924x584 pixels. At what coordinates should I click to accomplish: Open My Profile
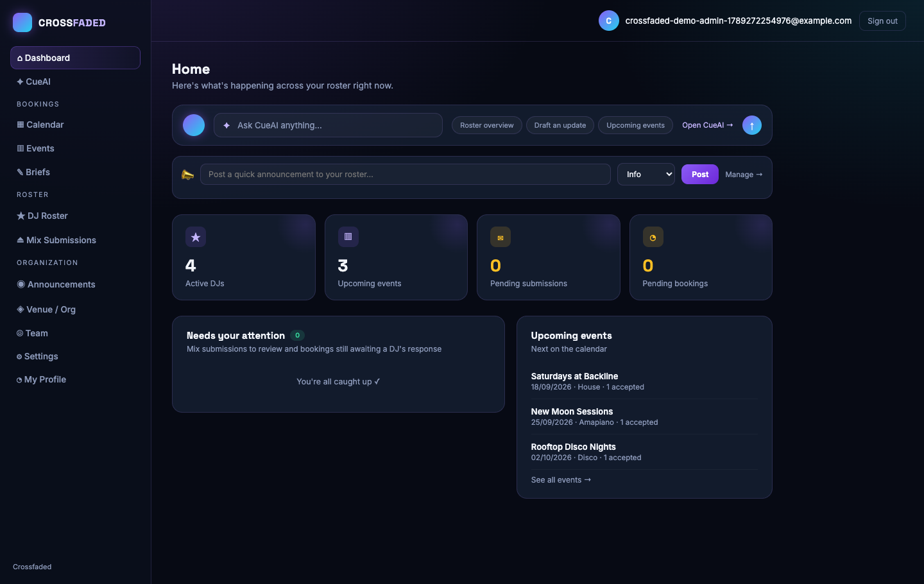[x=75, y=379]
